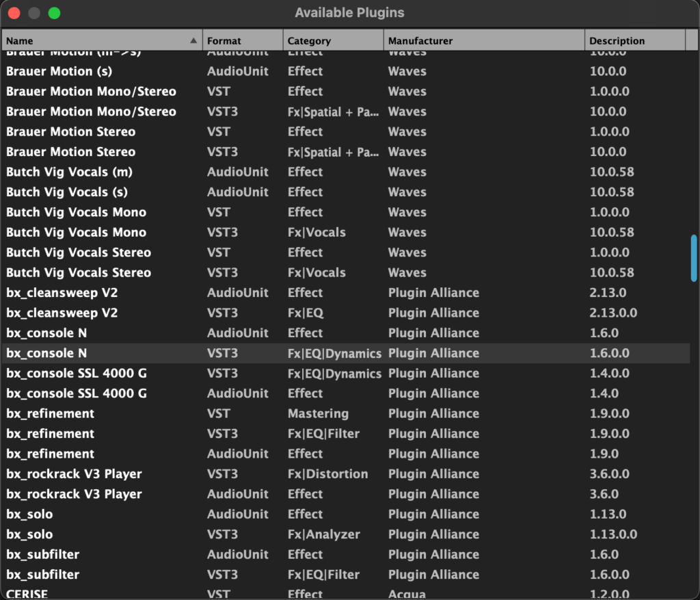Screen dimensions: 700x600
Task: Select Brauer Motion Stereo VST3 row
Action: pos(346,151)
